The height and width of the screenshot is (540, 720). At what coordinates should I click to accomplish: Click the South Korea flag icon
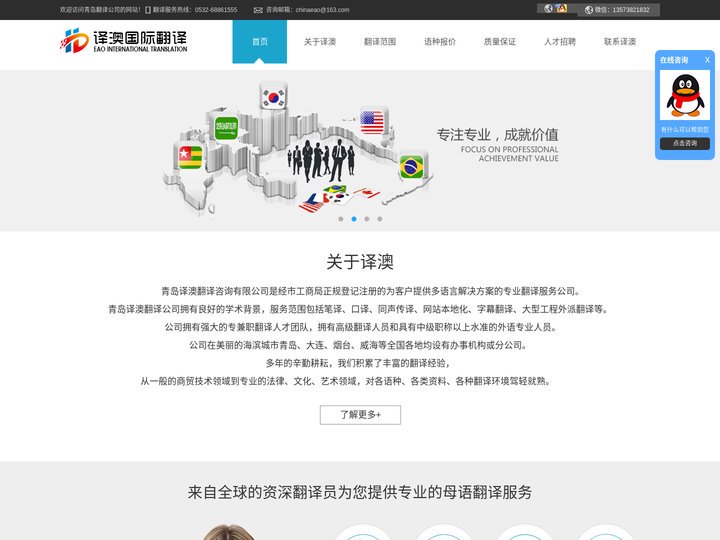[x=274, y=96]
